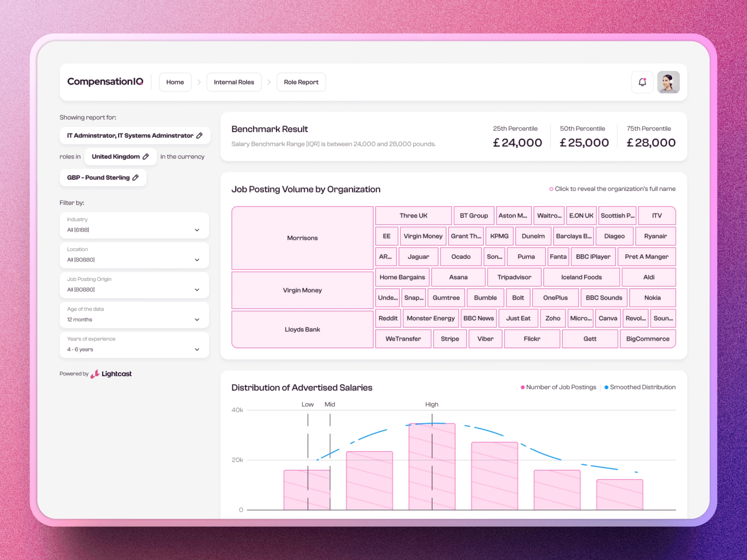
Task: Click the Pret A Manger tile
Action: [x=647, y=257]
